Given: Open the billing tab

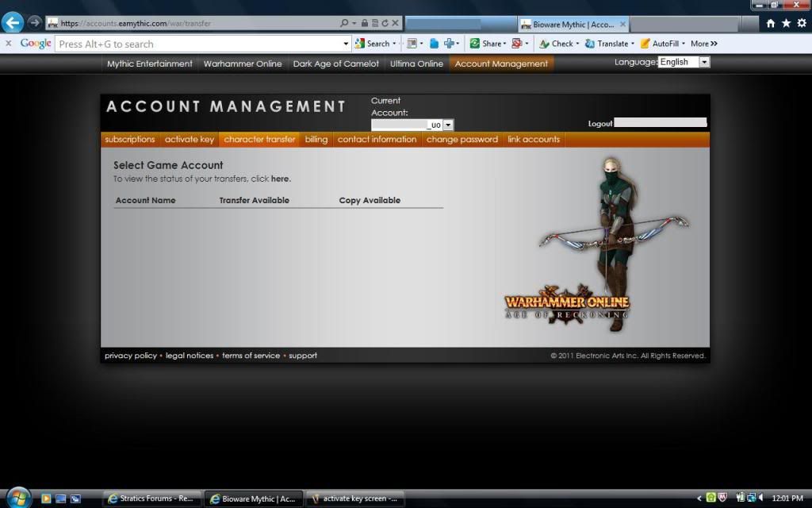Looking at the screenshot, I should tap(316, 140).
